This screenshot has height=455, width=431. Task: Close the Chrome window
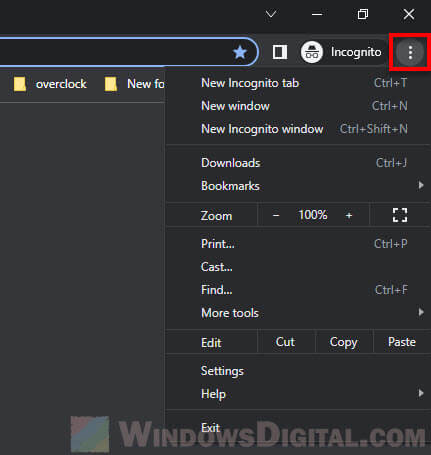pyautogui.click(x=409, y=14)
